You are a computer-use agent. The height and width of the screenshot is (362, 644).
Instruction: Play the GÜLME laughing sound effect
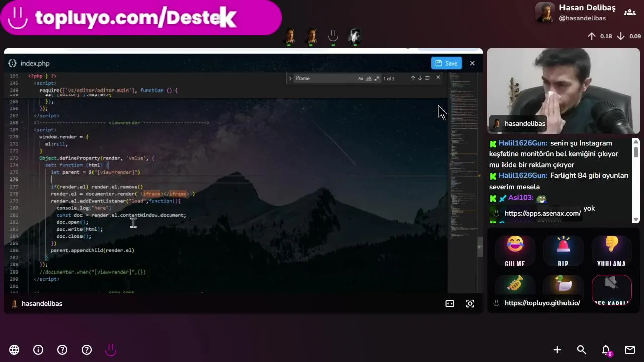515,251
